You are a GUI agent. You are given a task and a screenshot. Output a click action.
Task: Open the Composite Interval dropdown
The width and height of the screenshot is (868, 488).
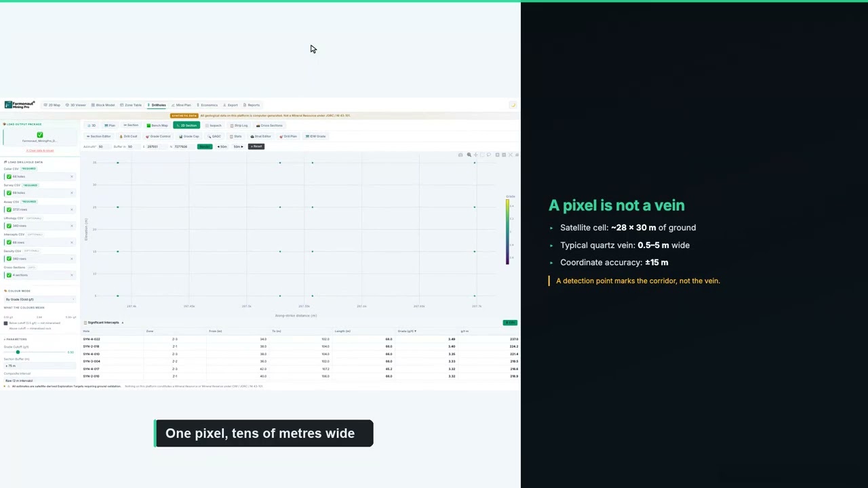[x=39, y=381]
